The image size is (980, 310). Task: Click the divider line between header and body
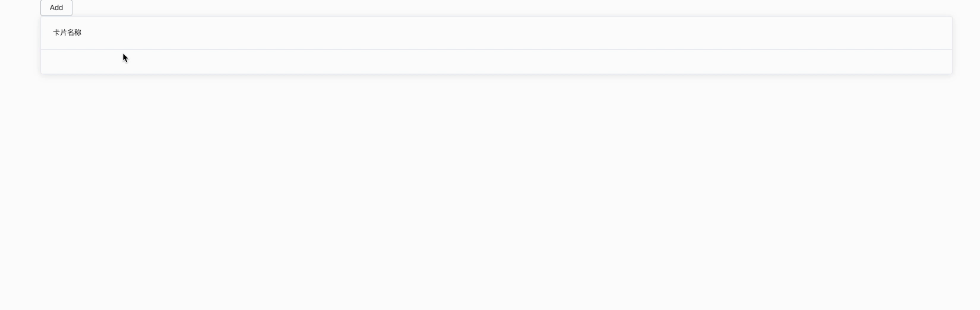(497, 49)
